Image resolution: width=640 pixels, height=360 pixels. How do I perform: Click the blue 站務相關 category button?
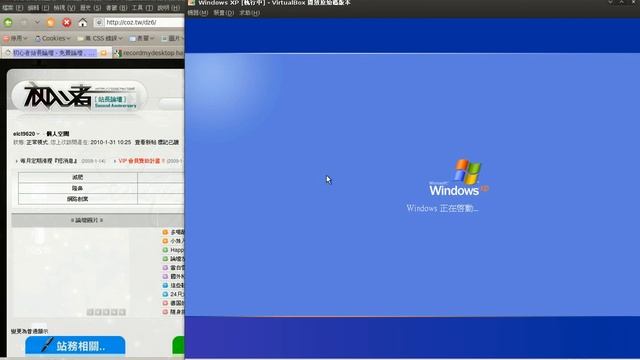[x=75, y=346]
